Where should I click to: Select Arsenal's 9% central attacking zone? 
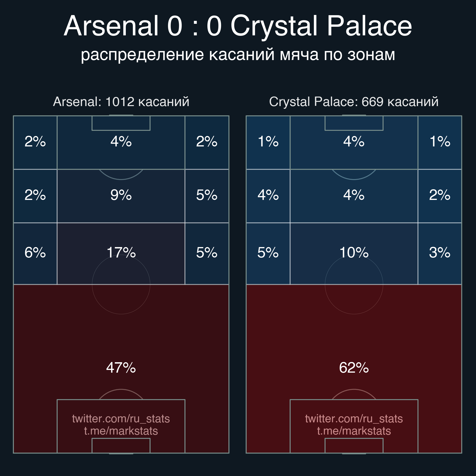pyautogui.click(x=121, y=195)
